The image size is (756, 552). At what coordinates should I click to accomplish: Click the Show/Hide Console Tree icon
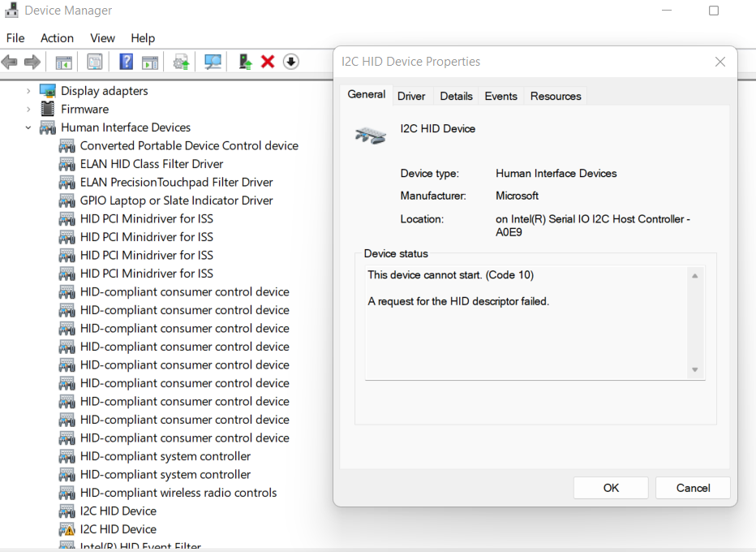point(63,62)
